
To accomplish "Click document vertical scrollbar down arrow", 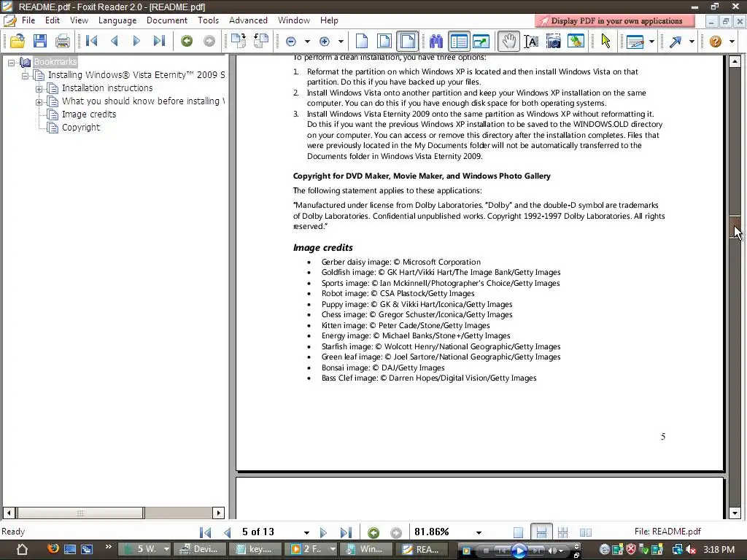I will click(735, 513).
